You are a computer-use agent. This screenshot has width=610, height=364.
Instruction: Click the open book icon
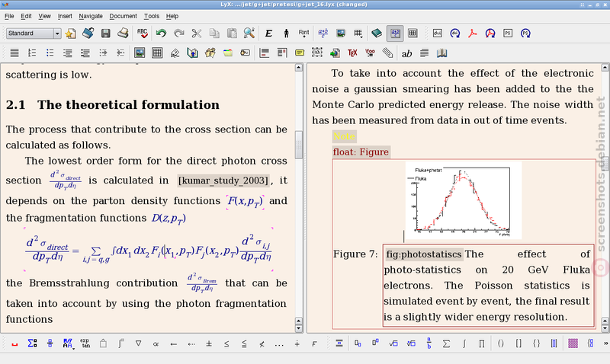tap(441, 53)
